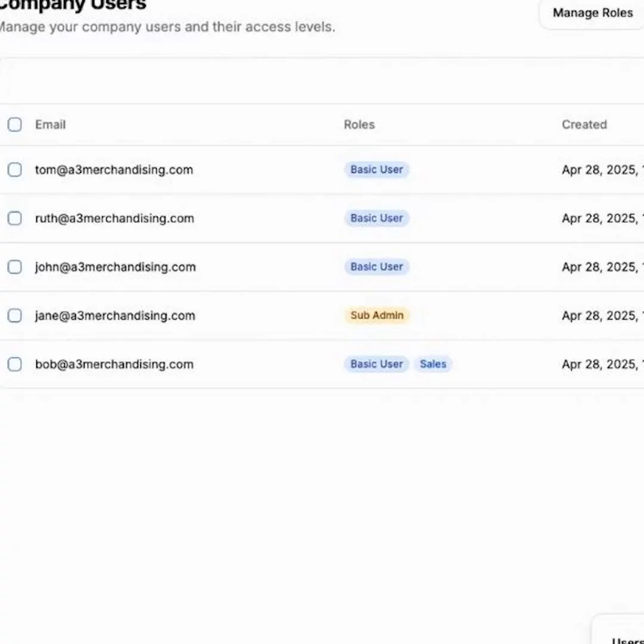644x644 pixels.
Task: Click the ruth@a3merchandising.com email text
Action: tap(114, 218)
